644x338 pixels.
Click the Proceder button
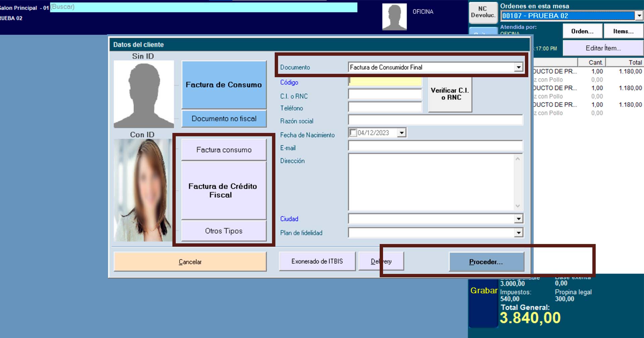coord(486,262)
